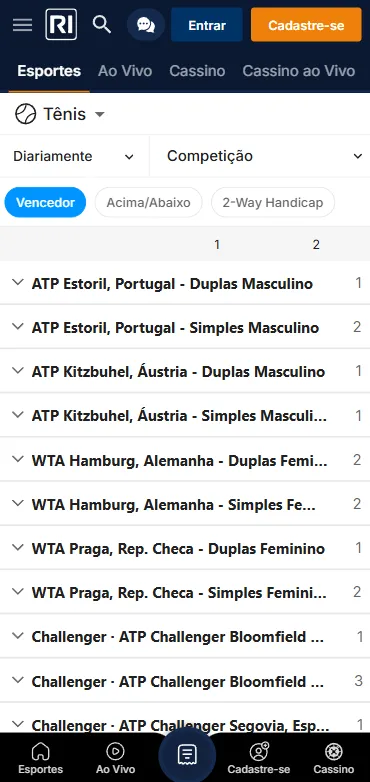Expand ATP Estoril Duplas Masculino row

pos(185,283)
